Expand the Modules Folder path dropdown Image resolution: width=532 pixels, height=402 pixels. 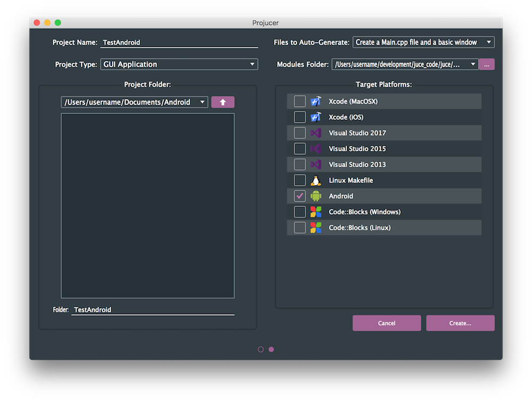[x=405, y=64]
